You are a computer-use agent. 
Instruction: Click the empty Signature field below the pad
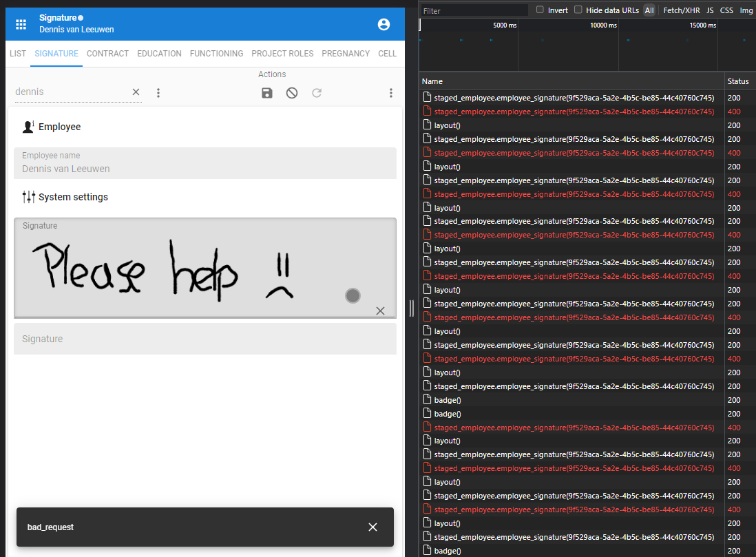[205, 339]
